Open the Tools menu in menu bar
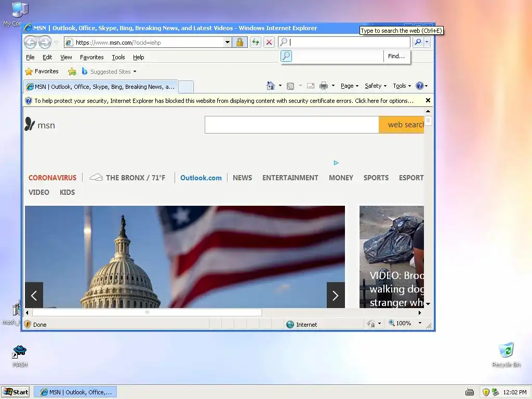 coord(118,57)
